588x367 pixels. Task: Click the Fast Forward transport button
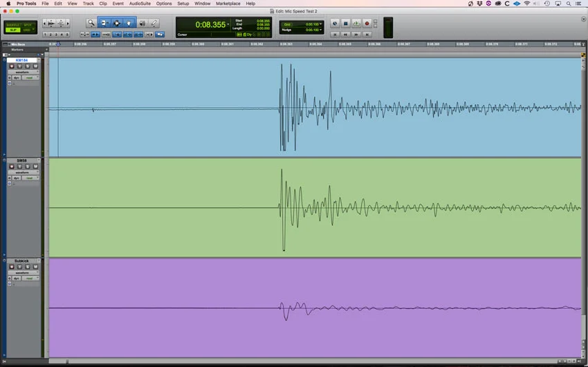[356, 34]
